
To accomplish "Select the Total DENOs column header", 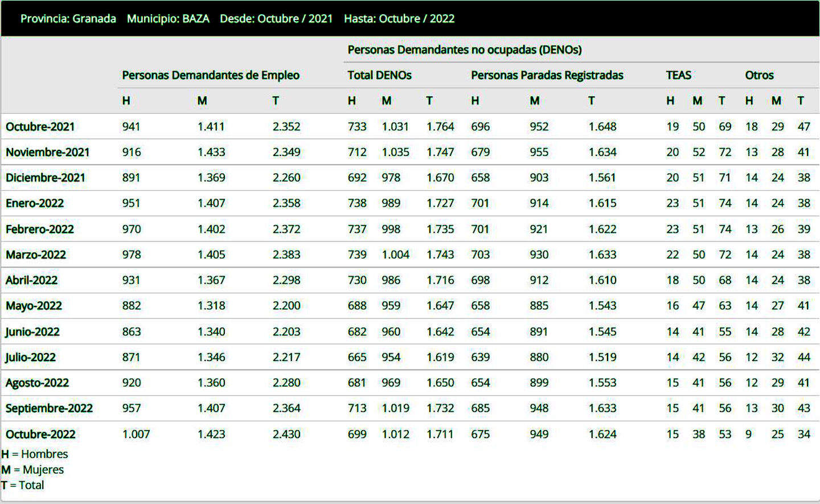I will [379, 75].
